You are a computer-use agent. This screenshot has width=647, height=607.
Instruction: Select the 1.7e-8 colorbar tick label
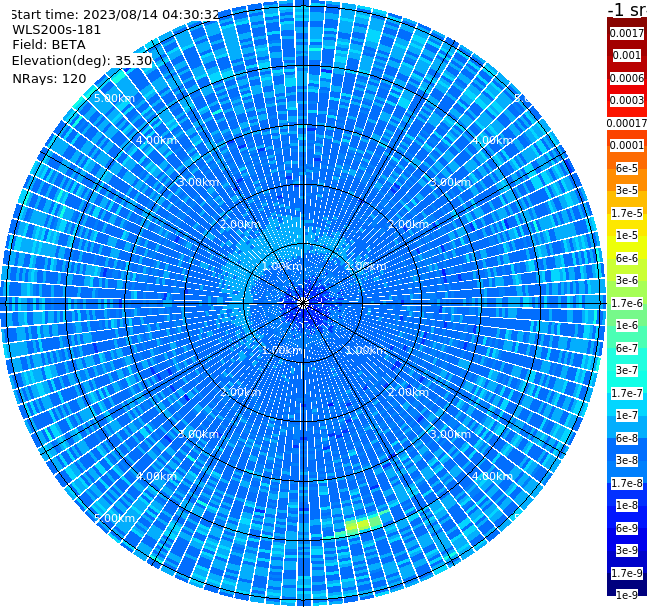(627, 483)
